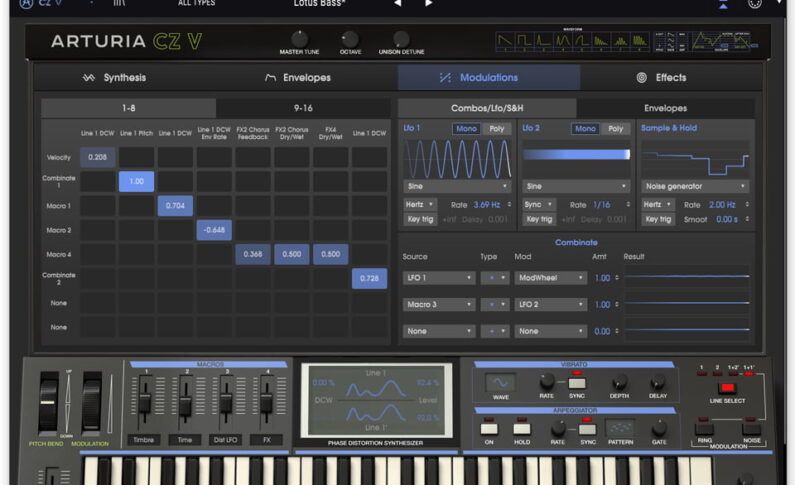This screenshot has width=795, height=485.
Task: Adjust the Arpeggiator Gate knob
Action: [x=659, y=428]
